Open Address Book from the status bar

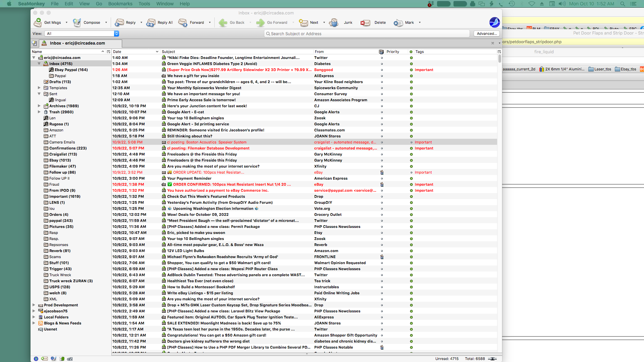[x=62, y=359]
